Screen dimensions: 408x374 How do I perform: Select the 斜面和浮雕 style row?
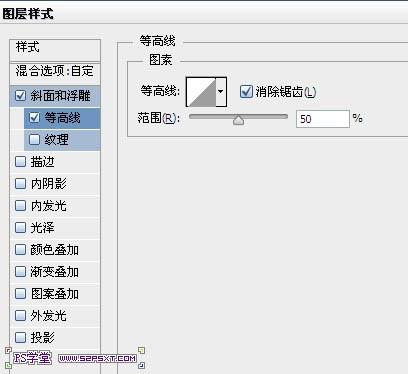[x=55, y=96]
